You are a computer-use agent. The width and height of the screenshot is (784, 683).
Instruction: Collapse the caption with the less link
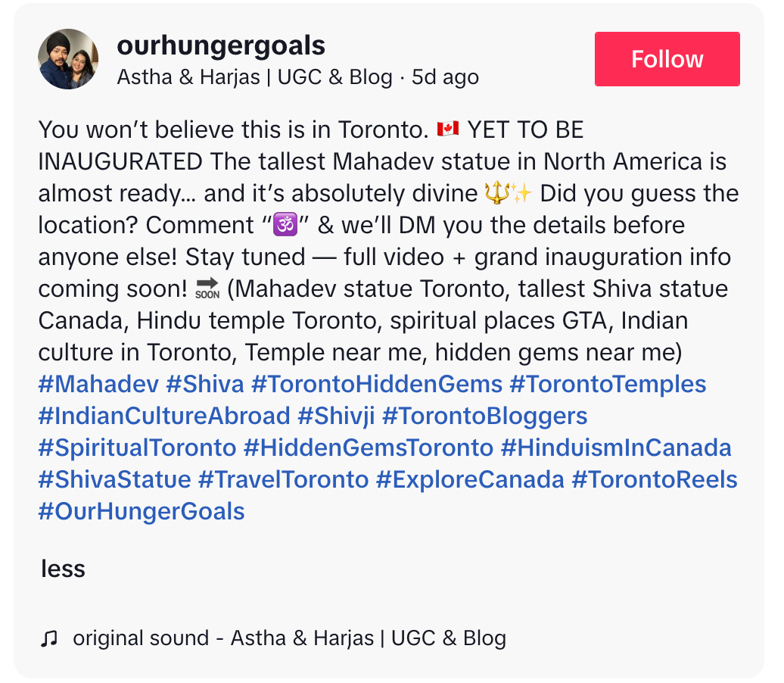click(x=63, y=569)
